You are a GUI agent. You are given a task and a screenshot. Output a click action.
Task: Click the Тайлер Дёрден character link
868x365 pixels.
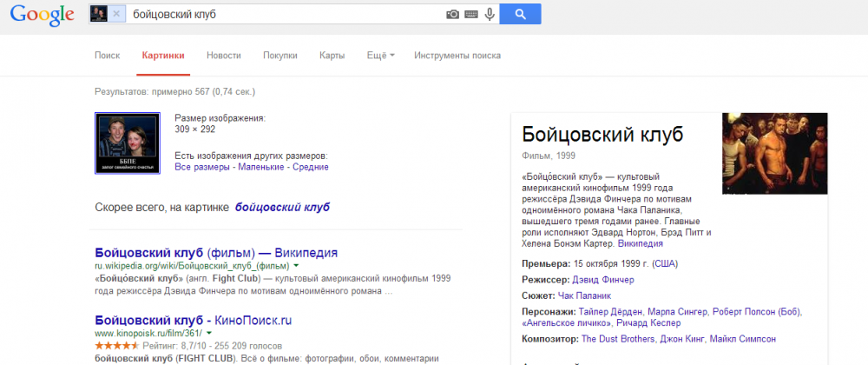[x=609, y=312]
